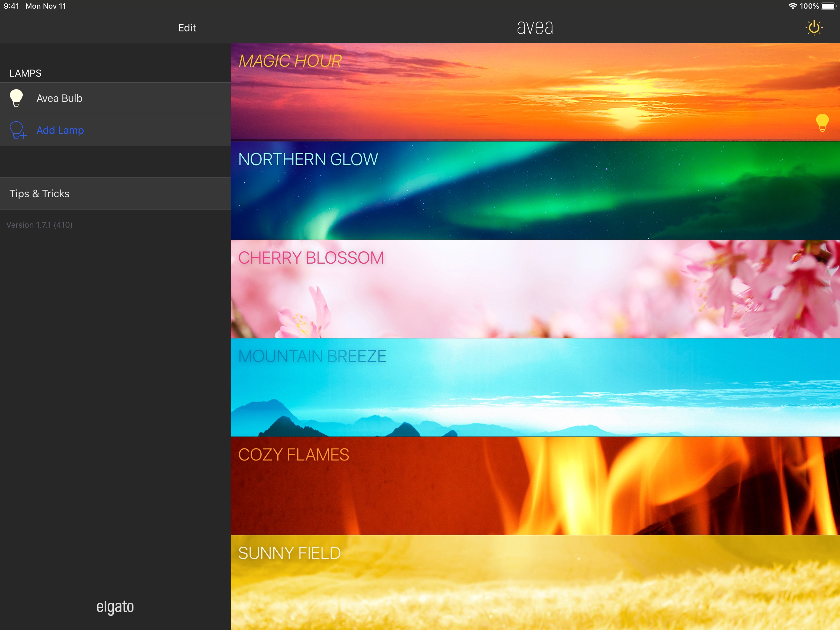This screenshot has height=630, width=840.
Task: Tap the yellow bulb on Magic Hour
Action: tap(822, 122)
